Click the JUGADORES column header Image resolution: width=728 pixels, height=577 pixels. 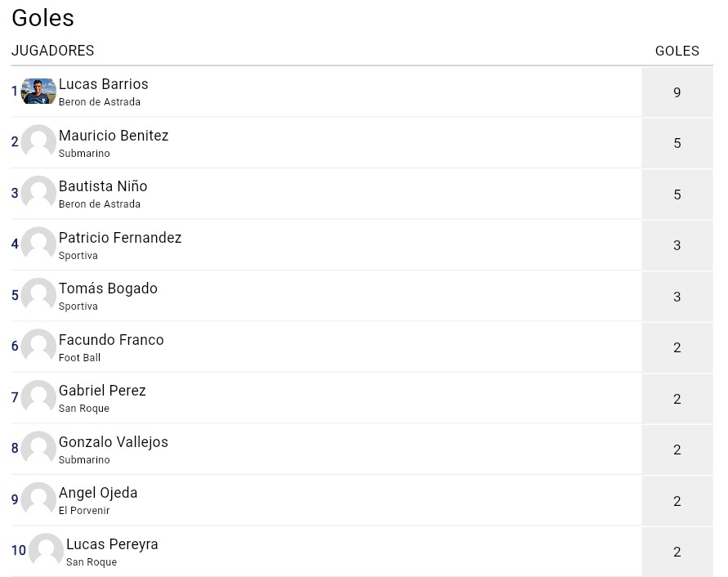coord(52,51)
